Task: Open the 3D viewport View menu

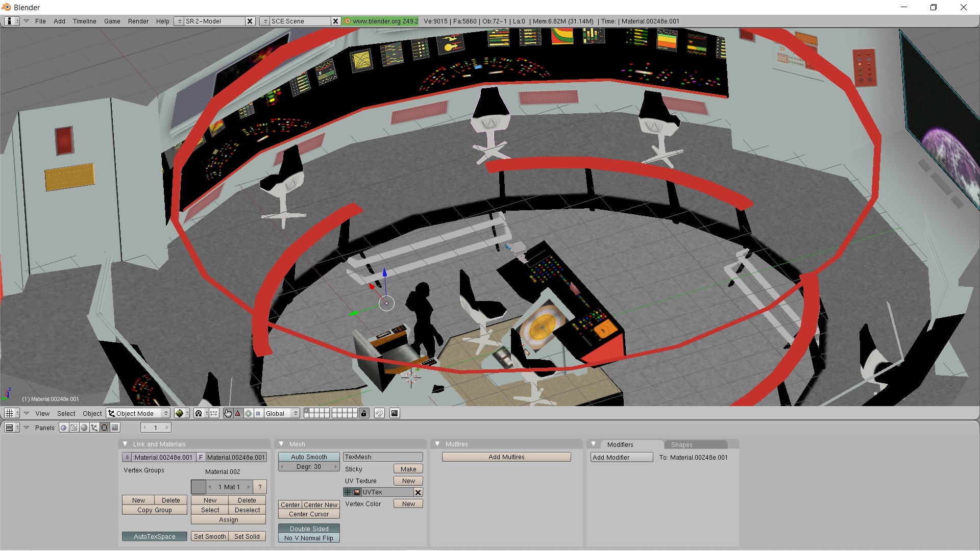Action: tap(42, 414)
